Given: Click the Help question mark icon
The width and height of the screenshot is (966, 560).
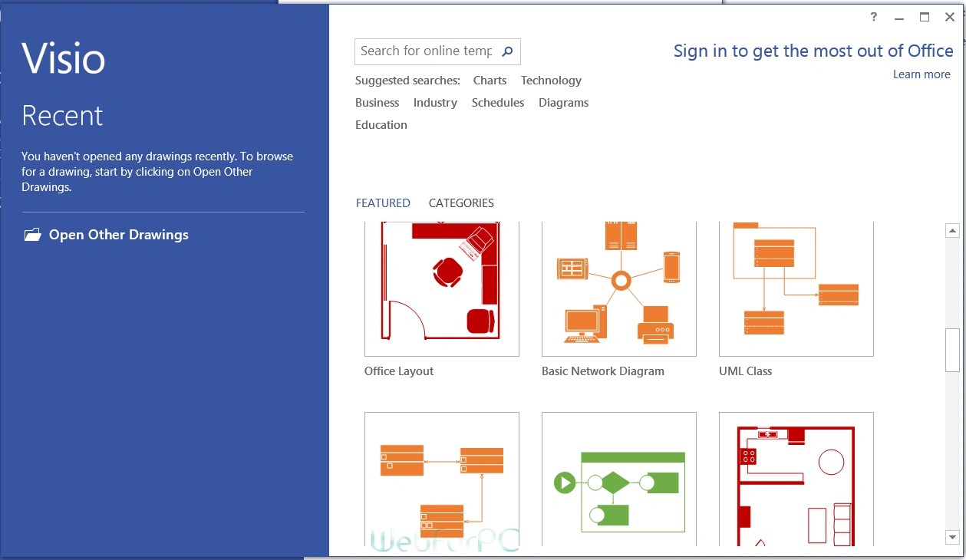Looking at the screenshot, I should (874, 17).
